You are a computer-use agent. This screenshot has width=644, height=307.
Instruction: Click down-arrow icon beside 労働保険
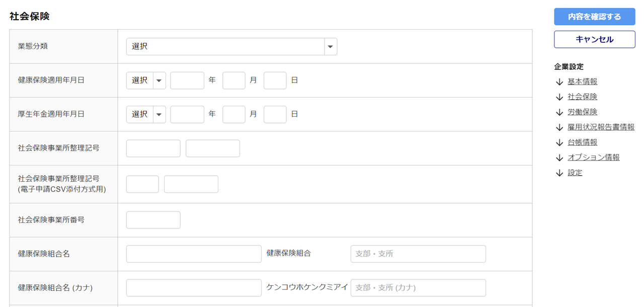coord(559,112)
